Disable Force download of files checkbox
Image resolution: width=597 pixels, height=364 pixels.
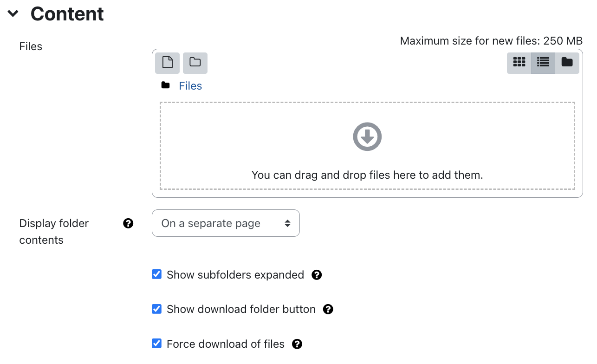tap(157, 344)
